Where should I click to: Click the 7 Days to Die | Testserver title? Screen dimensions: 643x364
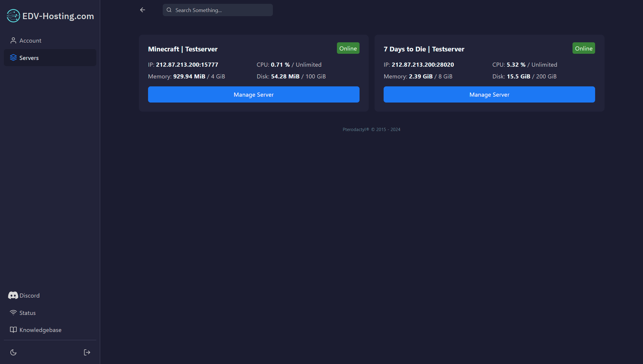[x=424, y=49]
